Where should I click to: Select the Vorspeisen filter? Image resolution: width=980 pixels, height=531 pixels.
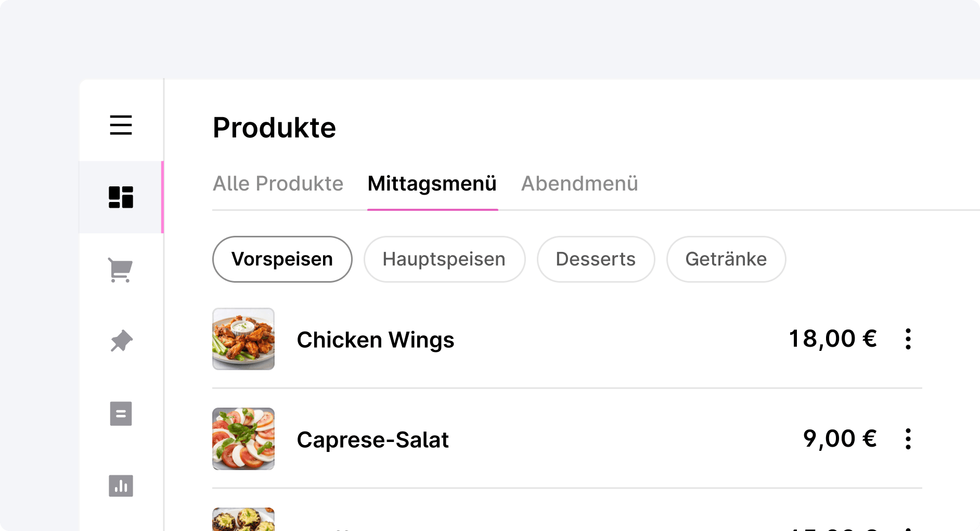pyautogui.click(x=282, y=259)
